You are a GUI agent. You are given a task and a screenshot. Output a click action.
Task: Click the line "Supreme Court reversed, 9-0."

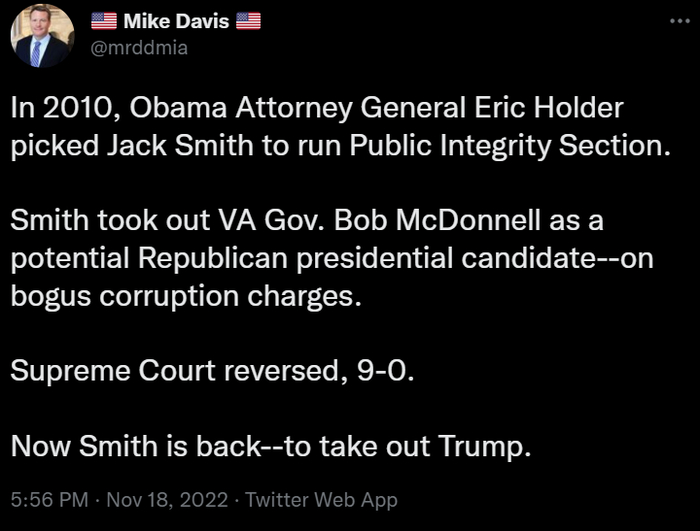coord(211,371)
